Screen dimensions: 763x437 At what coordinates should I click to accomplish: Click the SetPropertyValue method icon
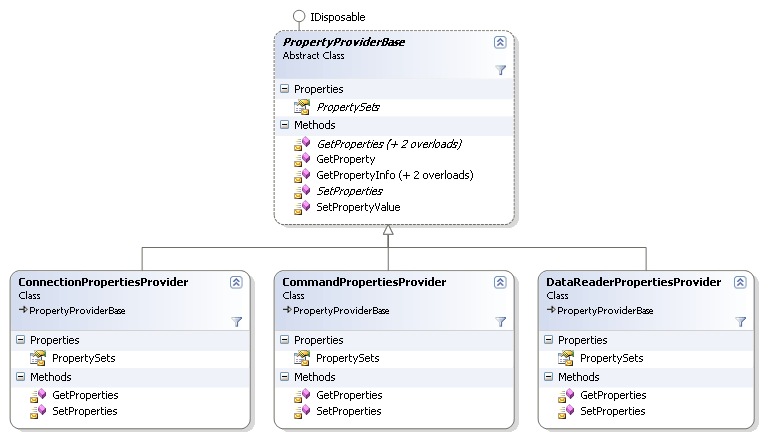[302, 207]
